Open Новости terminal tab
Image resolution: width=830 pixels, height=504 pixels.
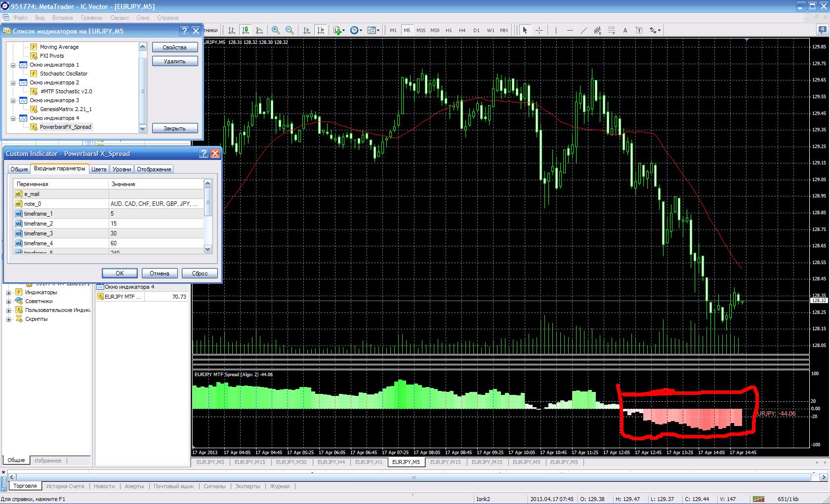click(104, 486)
